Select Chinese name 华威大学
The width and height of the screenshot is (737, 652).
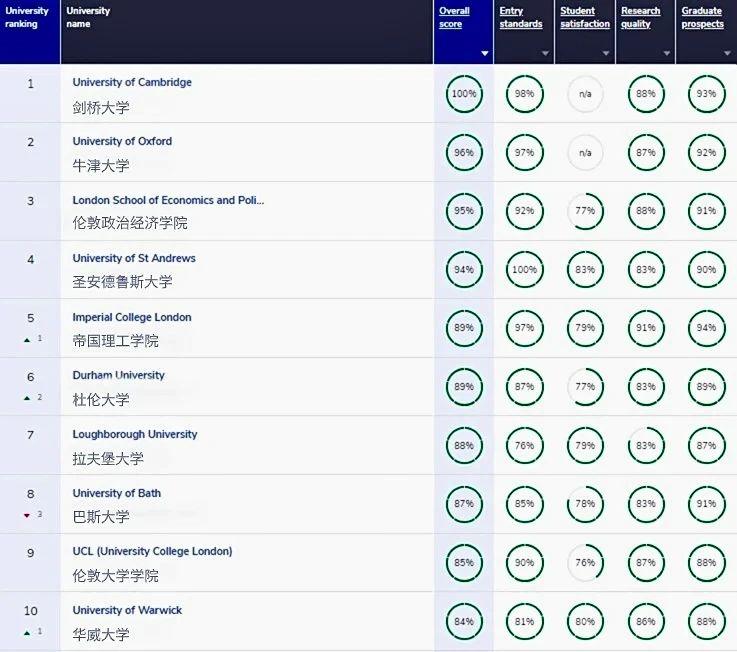pyautogui.click(x=101, y=634)
